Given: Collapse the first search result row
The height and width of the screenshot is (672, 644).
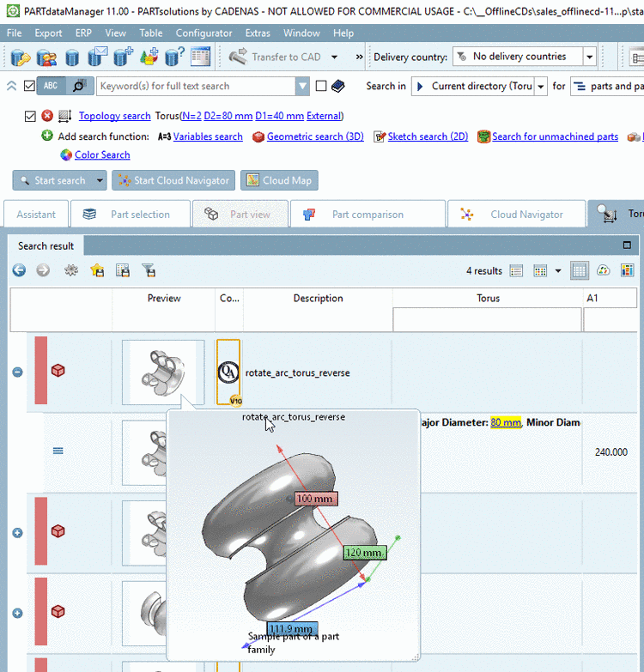Looking at the screenshot, I should click(17, 372).
